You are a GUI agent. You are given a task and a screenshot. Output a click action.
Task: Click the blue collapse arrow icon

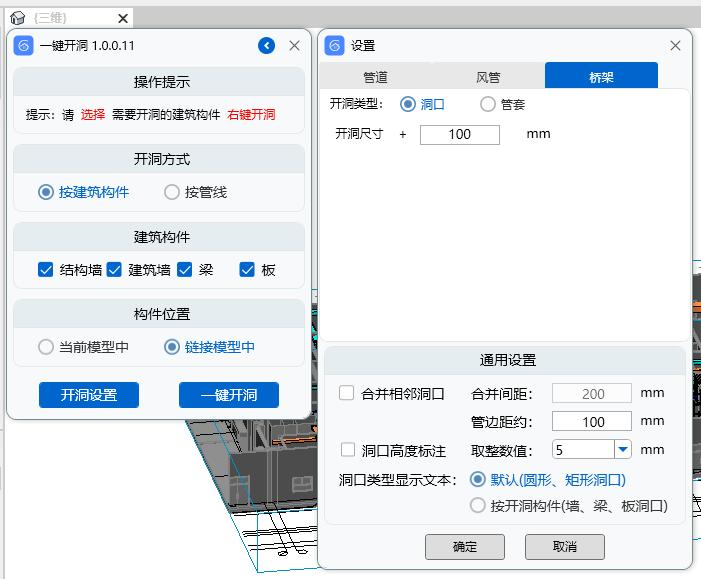[x=266, y=46]
